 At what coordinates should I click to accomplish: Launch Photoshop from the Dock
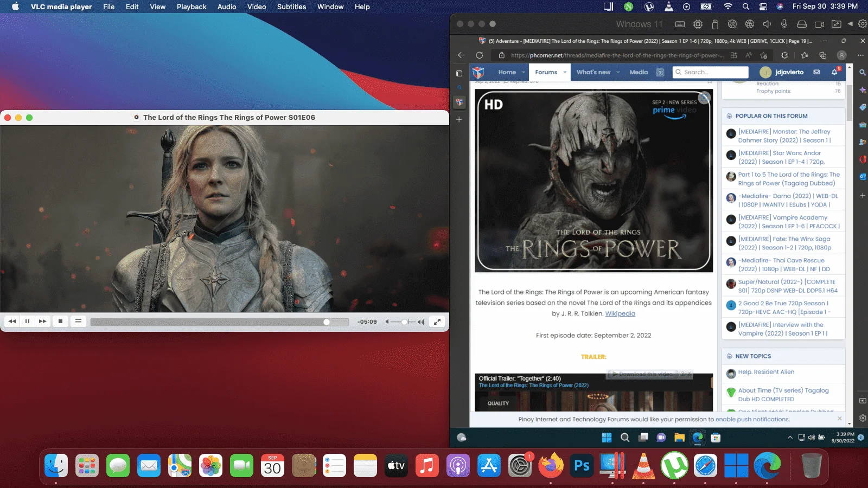click(582, 466)
